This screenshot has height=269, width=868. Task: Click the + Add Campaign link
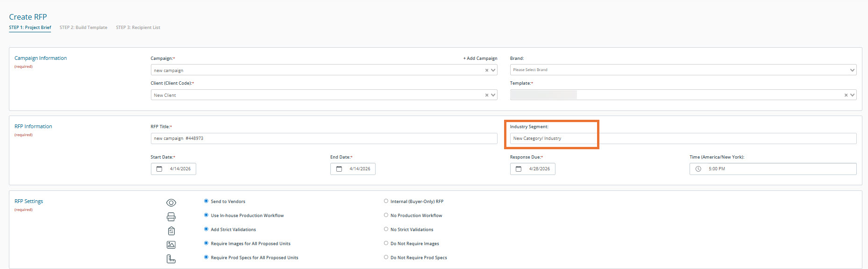pyautogui.click(x=480, y=58)
